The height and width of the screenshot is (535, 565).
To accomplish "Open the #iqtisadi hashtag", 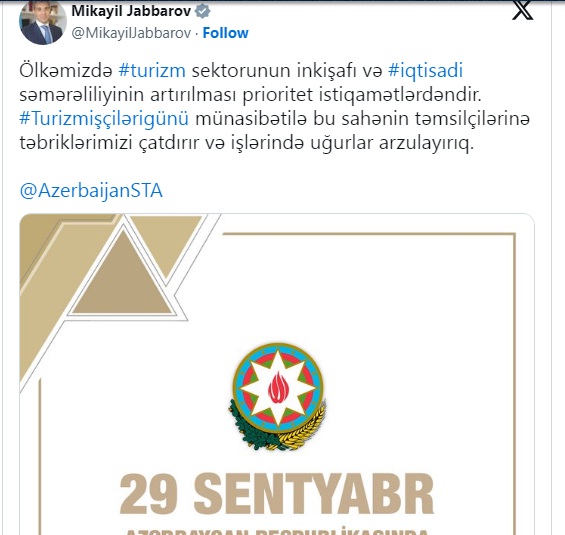I will pos(425,70).
